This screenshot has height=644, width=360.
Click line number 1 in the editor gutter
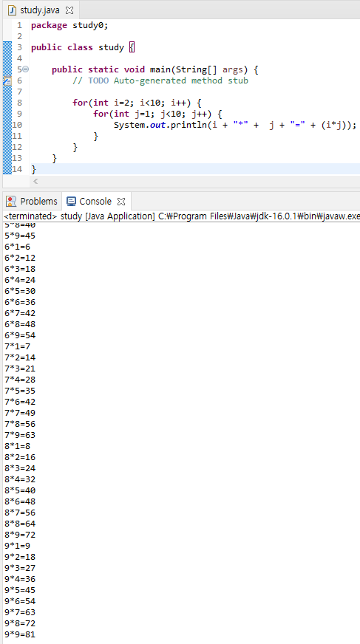(x=20, y=25)
